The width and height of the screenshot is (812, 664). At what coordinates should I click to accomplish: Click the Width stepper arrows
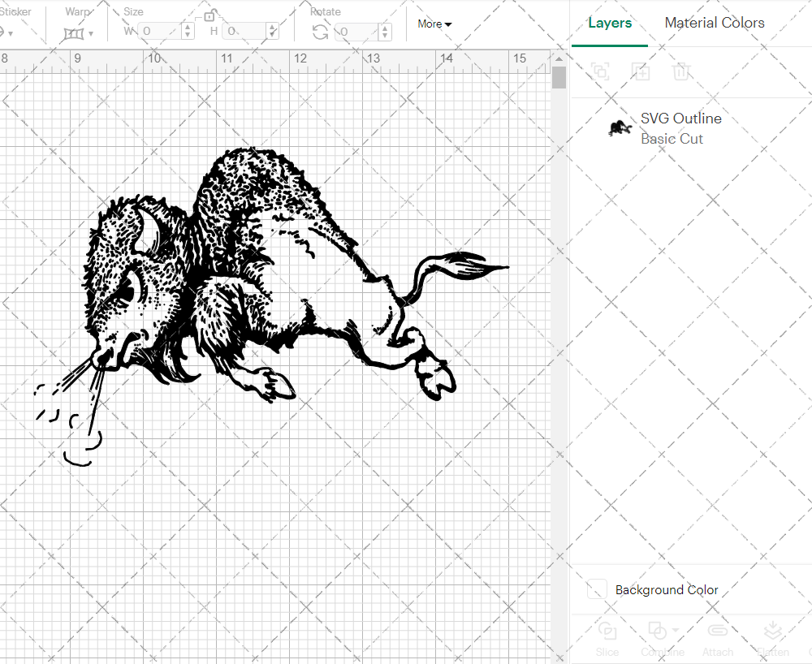(x=188, y=31)
